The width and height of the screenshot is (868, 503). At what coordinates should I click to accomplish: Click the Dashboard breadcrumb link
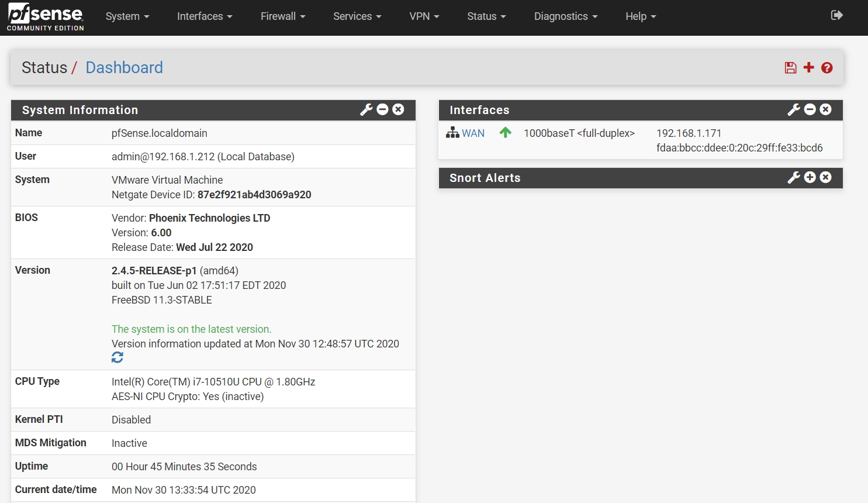[124, 68]
